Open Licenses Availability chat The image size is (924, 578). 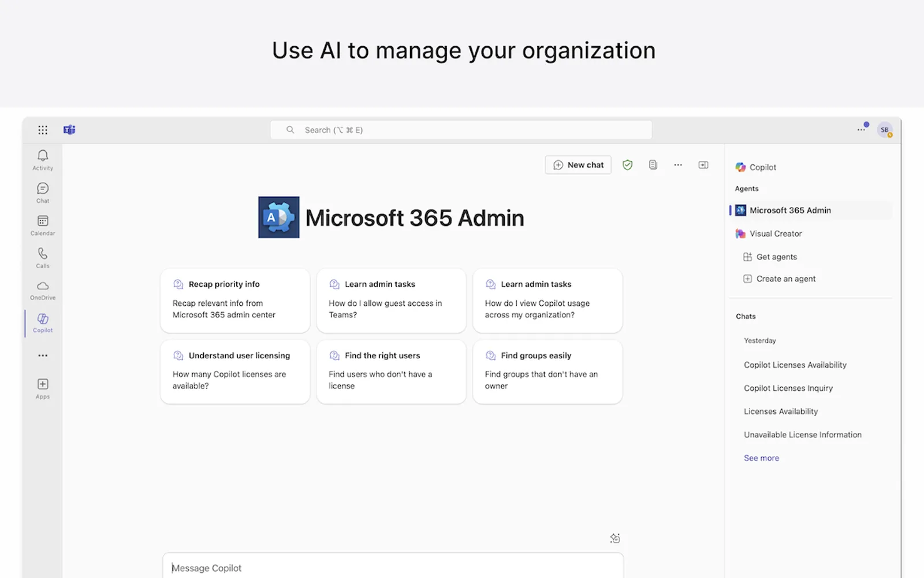[x=781, y=411]
